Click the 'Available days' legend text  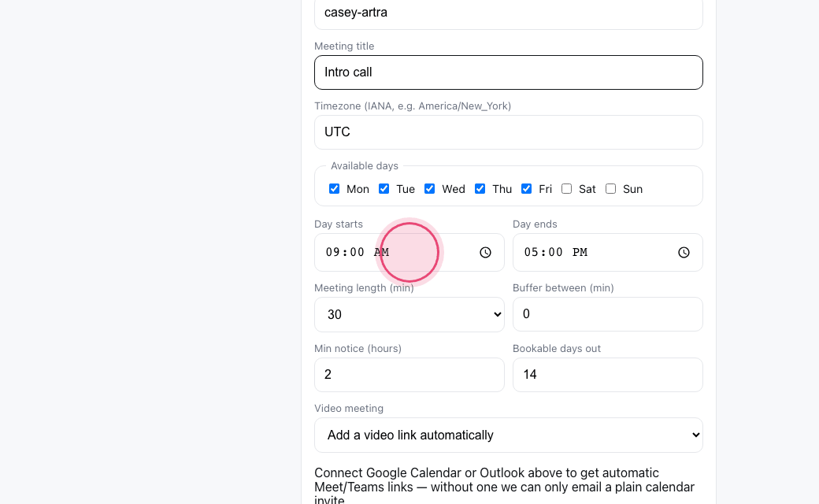(365, 165)
